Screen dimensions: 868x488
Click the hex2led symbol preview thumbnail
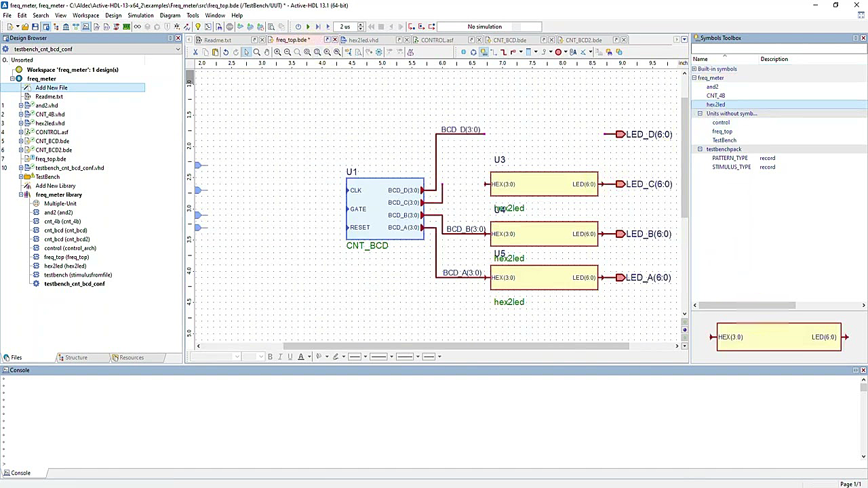(x=778, y=337)
